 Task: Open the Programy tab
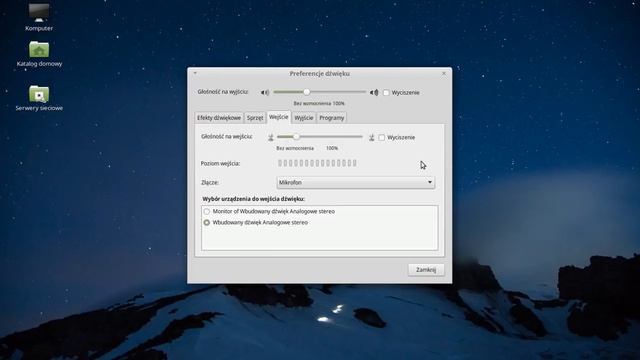pos(331,118)
